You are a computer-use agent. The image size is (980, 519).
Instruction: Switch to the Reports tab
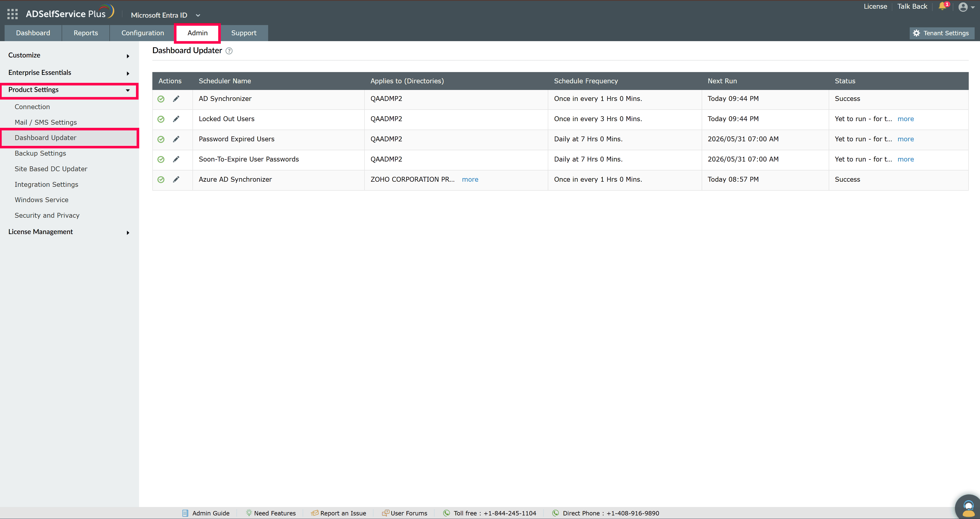86,33
